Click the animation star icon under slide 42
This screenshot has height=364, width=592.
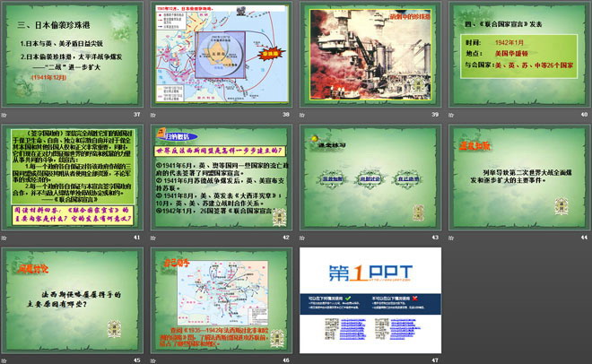[x=153, y=238]
